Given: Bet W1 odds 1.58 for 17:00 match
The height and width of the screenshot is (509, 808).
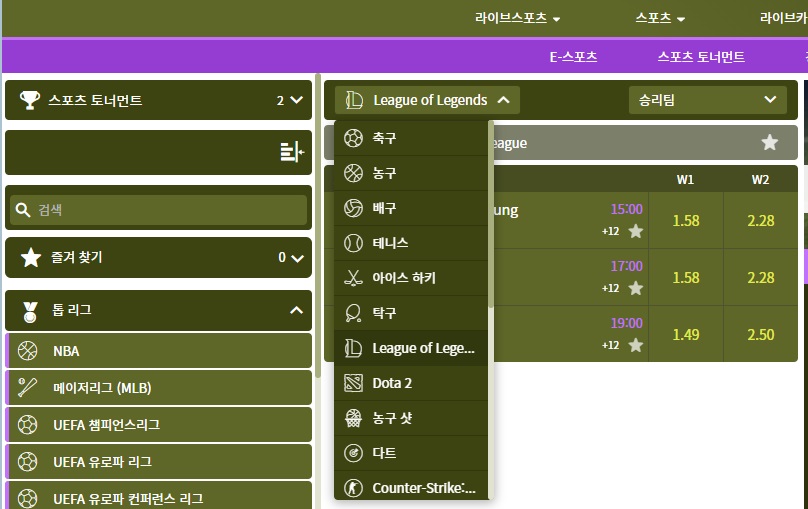Looking at the screenshot, I should (x=686, y=277).
